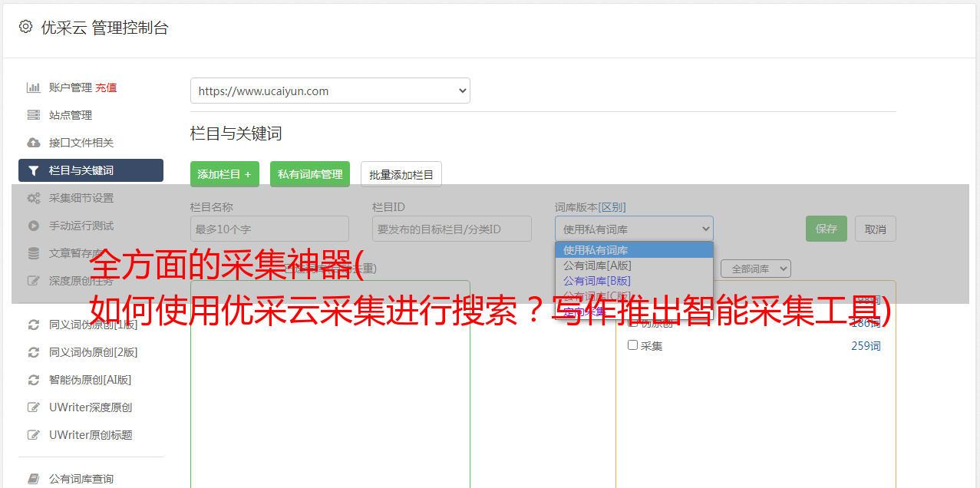Choose 使用私有词库 option in the open list
This screenshot has width=980, height=488.
click(x=634, y=250)
